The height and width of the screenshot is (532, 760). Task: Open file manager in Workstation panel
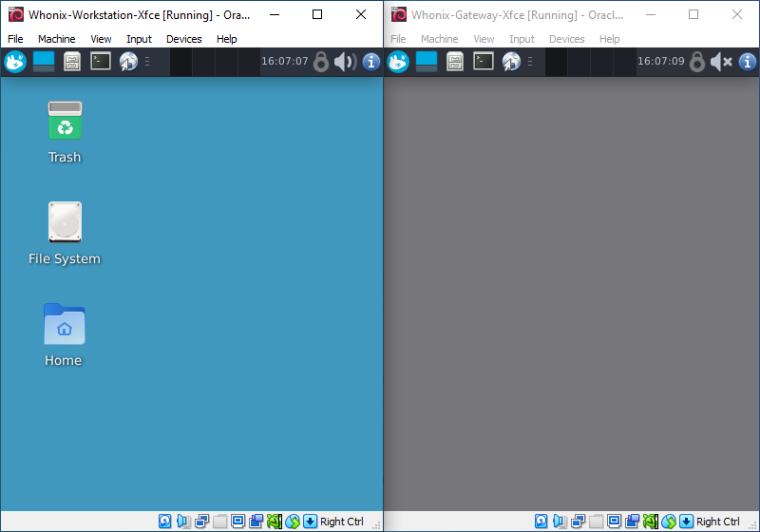click(72, 62)
